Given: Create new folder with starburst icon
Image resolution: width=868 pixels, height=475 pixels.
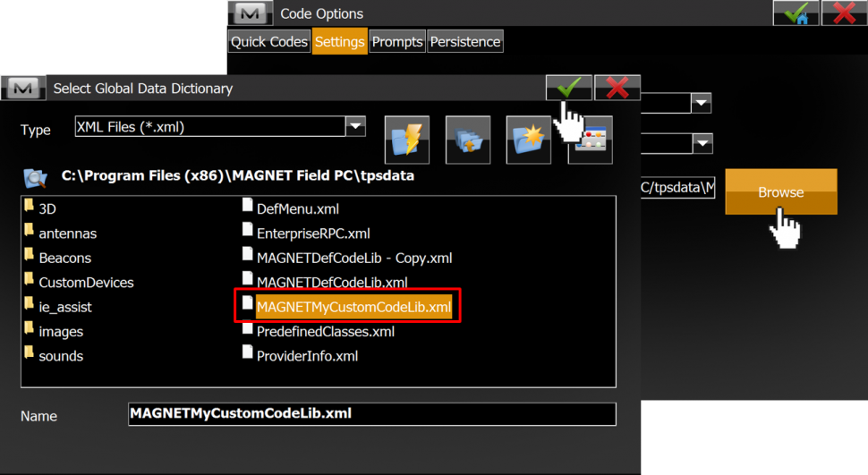Looking at the screenshot, I should [528, 140].
